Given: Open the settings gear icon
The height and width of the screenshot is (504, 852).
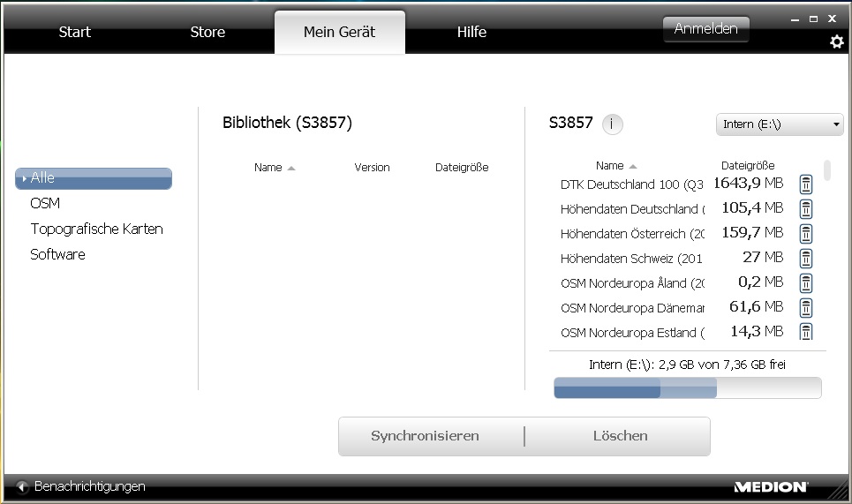Looking at the screenshot, I should (x=836, y=41).
